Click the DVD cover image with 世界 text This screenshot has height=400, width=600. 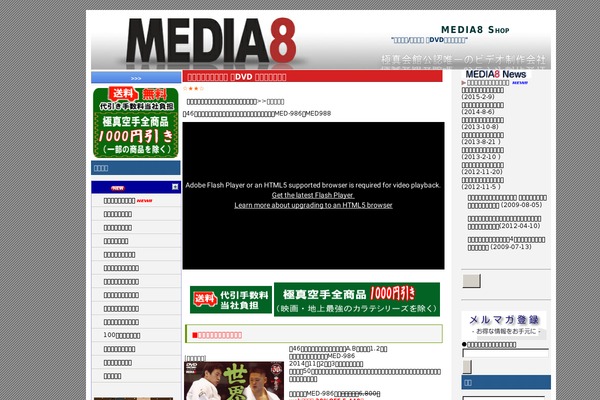pyautogui.click(x=234, y=381)
